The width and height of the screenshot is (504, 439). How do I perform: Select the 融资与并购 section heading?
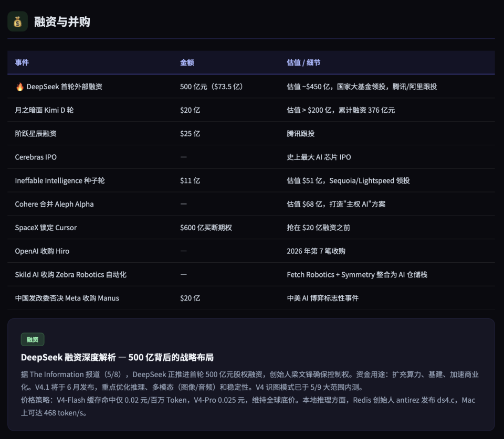[62, 22]
